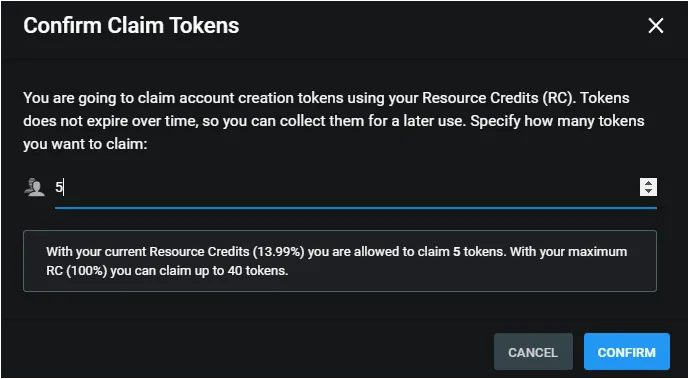Click the 'RC (100%)' text in the info box
Image resolution: width=689 pixels, height=379 pixels.
coord(77,271)
